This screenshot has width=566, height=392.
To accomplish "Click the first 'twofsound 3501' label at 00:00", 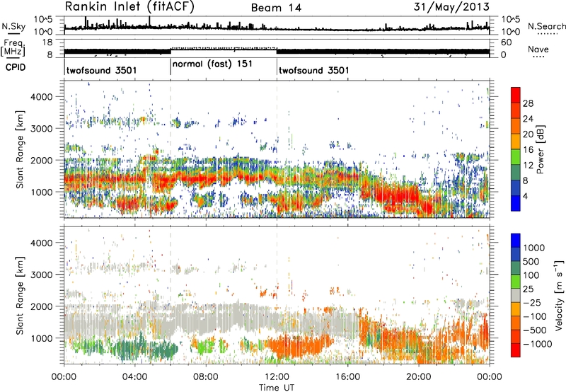I will 101,70.
